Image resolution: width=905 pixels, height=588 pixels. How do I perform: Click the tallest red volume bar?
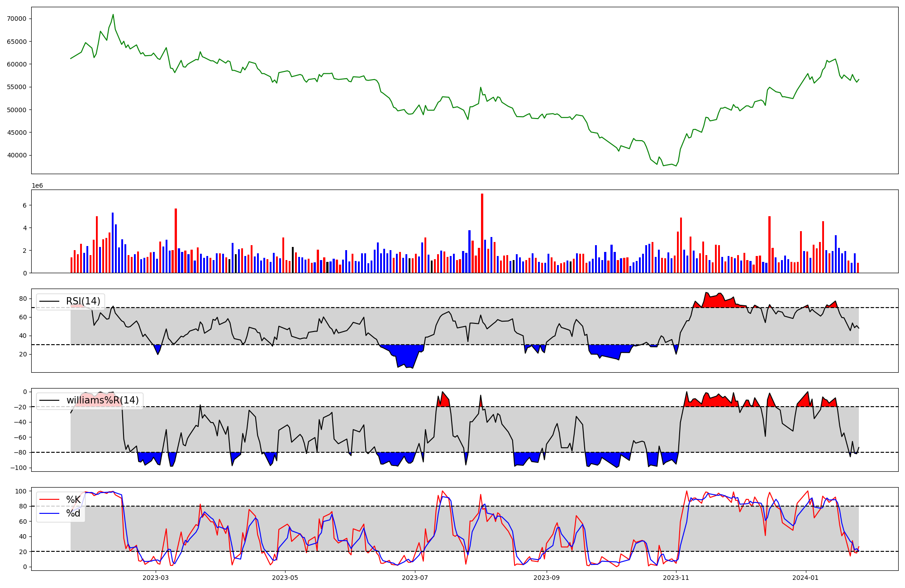482,233
